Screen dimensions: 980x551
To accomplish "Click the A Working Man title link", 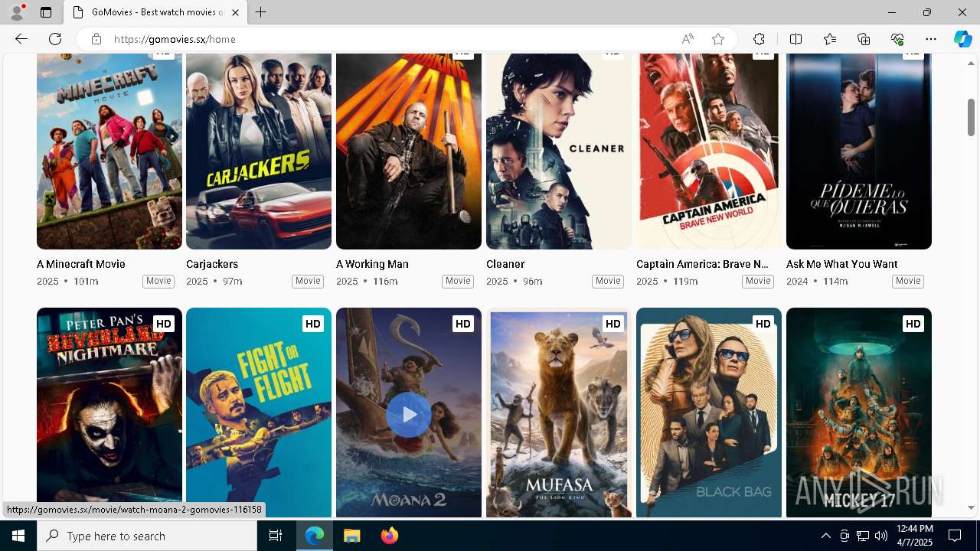I will [372, 264].
